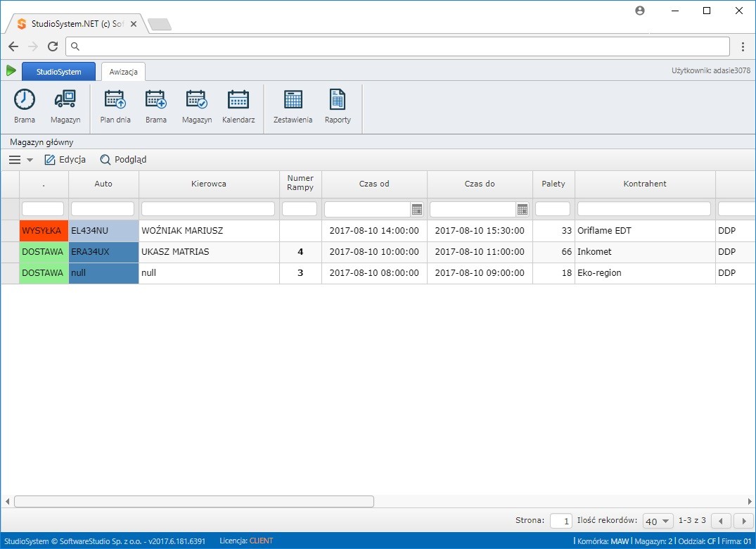756x549 pixels.
Task: Open the Magazyn truck icon
Action: [x=65, y=99]
